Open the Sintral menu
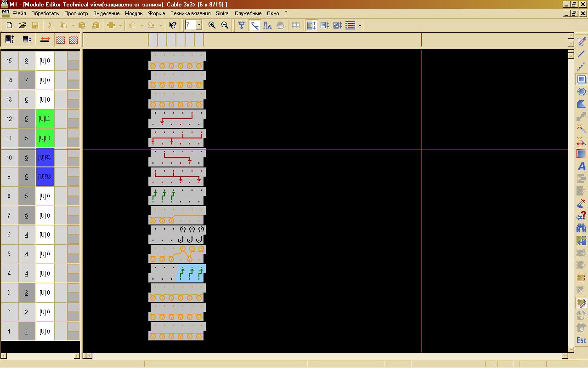 coord(223,13)
